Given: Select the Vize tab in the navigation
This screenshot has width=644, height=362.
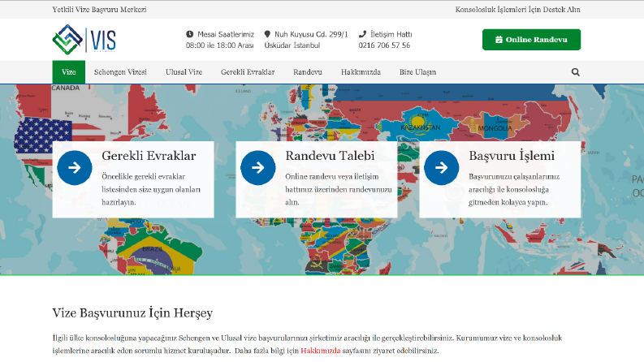Looking at the screenshot, I should [x=68, y=72].
